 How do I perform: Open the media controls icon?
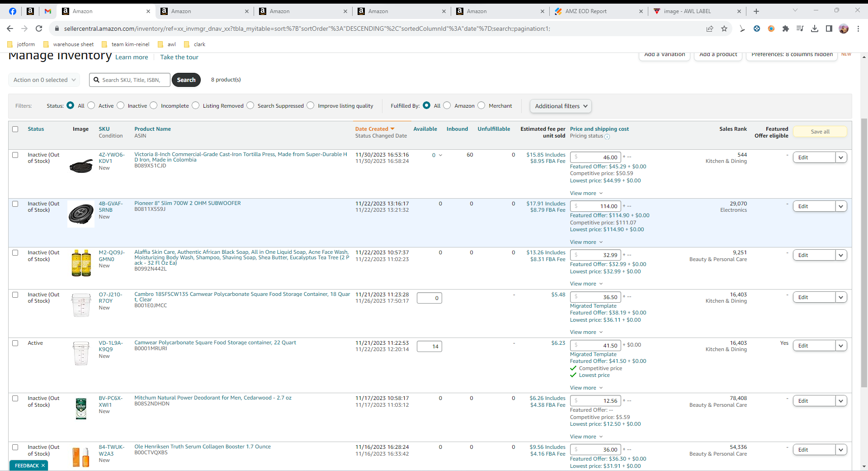point(800,29)
